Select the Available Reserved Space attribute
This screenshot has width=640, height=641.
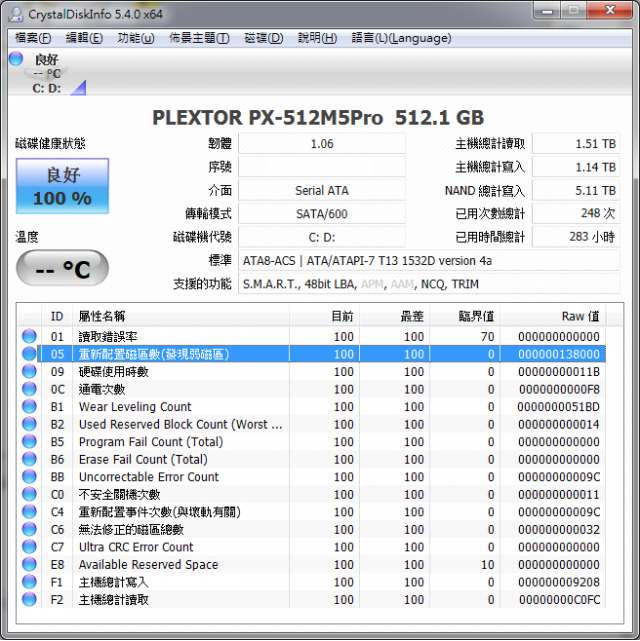click(312, 565)
